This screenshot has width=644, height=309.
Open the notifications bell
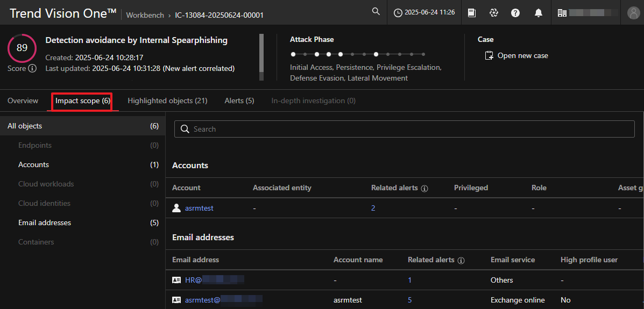tap(538, 13)
